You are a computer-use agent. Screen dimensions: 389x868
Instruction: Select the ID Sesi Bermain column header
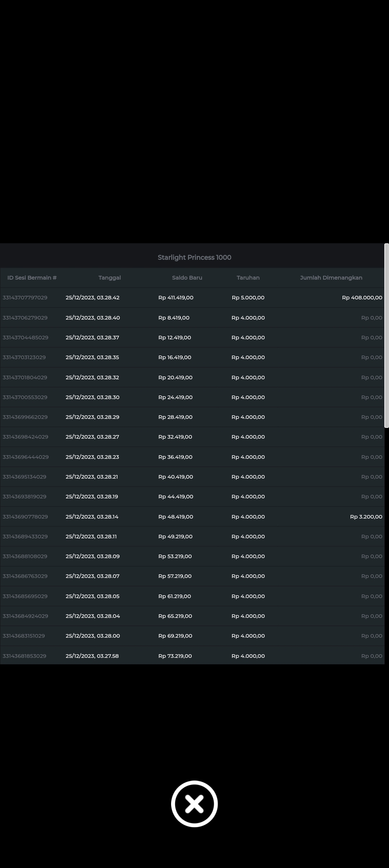coord(32,277)
